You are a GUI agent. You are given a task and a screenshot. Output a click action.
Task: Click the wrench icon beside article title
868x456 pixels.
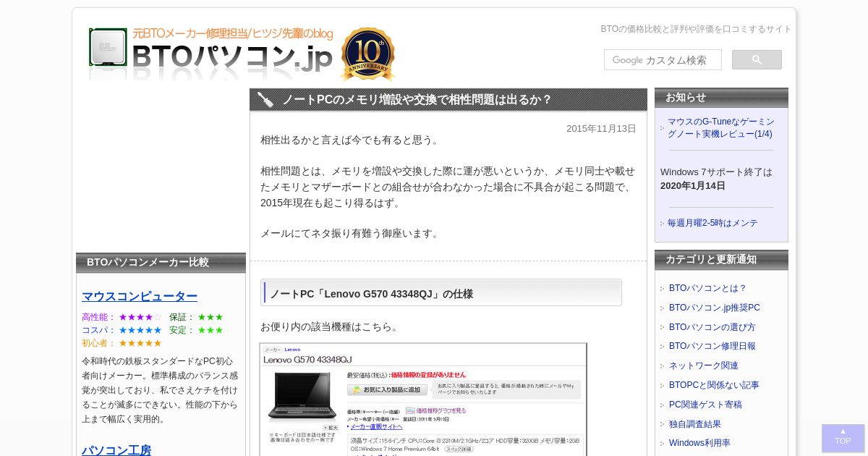tap(265, 100)
